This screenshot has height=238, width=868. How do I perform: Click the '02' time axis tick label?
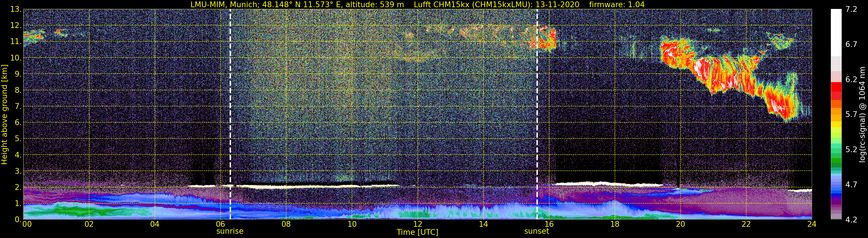[89, 224]
